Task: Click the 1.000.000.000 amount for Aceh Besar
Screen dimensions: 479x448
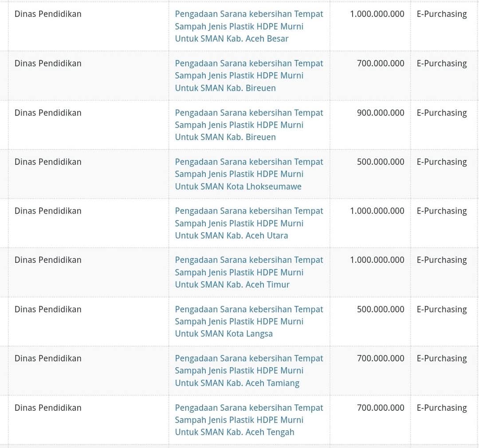Action: [x=377, y=14]
